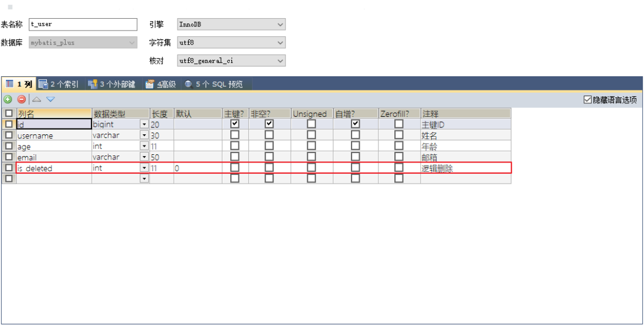Select the age column name cell

(x=54, y=145)
